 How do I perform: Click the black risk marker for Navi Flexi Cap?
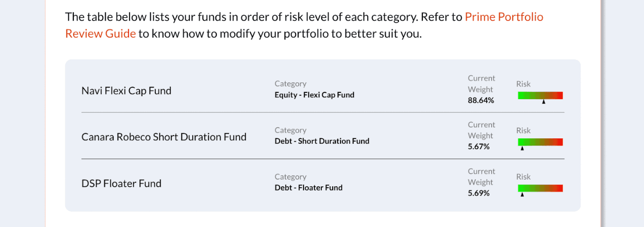coord(544,102)
